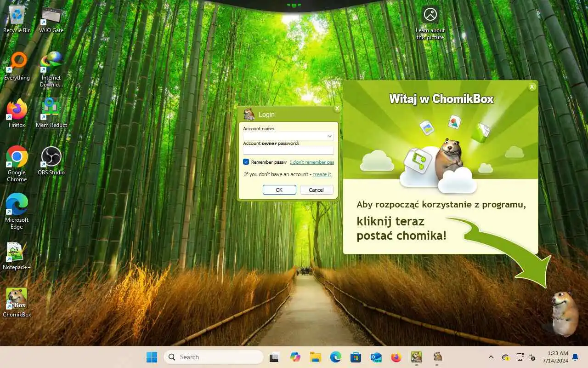
Task: Click the 'Learn about this picture' icon
Action: click(430, 23)
